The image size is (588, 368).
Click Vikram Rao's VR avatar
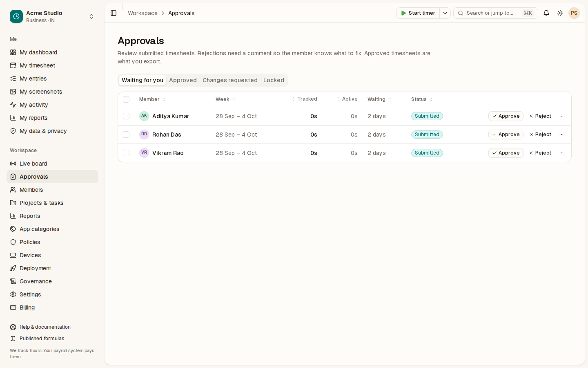pyautogui.click(x=144, y=153)
